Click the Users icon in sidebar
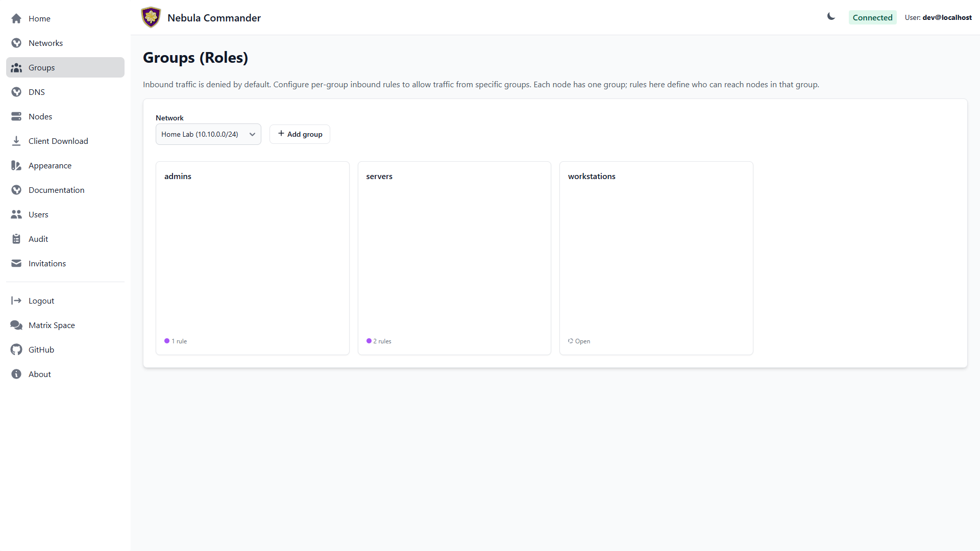The height and width of the screenshot is (551, 980). (x=16, y=214)
